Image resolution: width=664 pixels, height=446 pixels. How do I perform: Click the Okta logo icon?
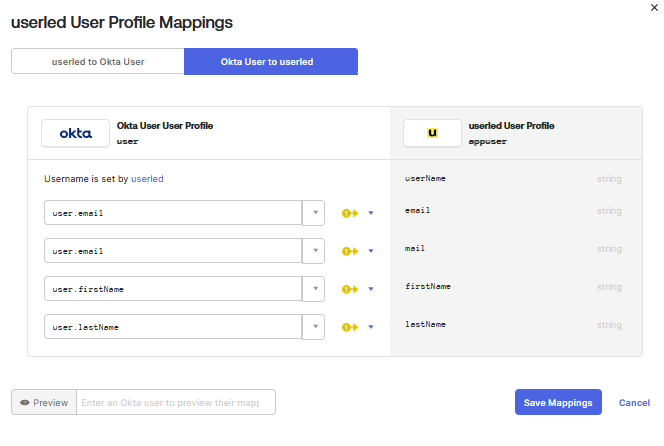[76, 133]
